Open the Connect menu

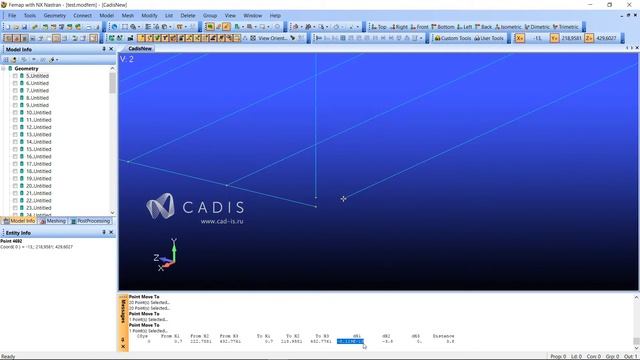click(82, 16)
